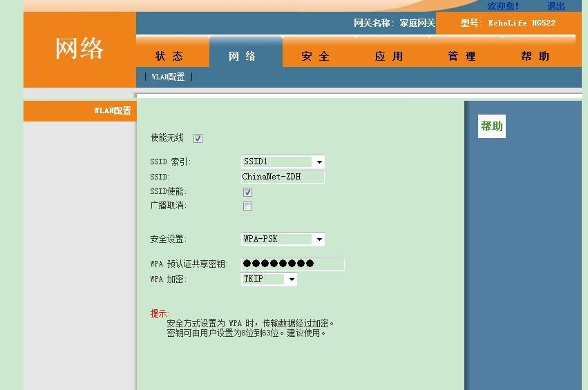Click the 网络 orange header logo
Image resolution: width=588 pixels, height=390 pixels.
[x=79, y=49]
